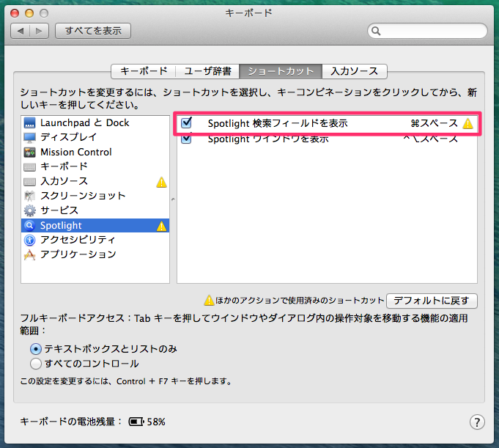The height and width of the screenshot is (448, 499).
Task: Select the サービス category row
Action: pyautogui.click(x=95, y=210)
